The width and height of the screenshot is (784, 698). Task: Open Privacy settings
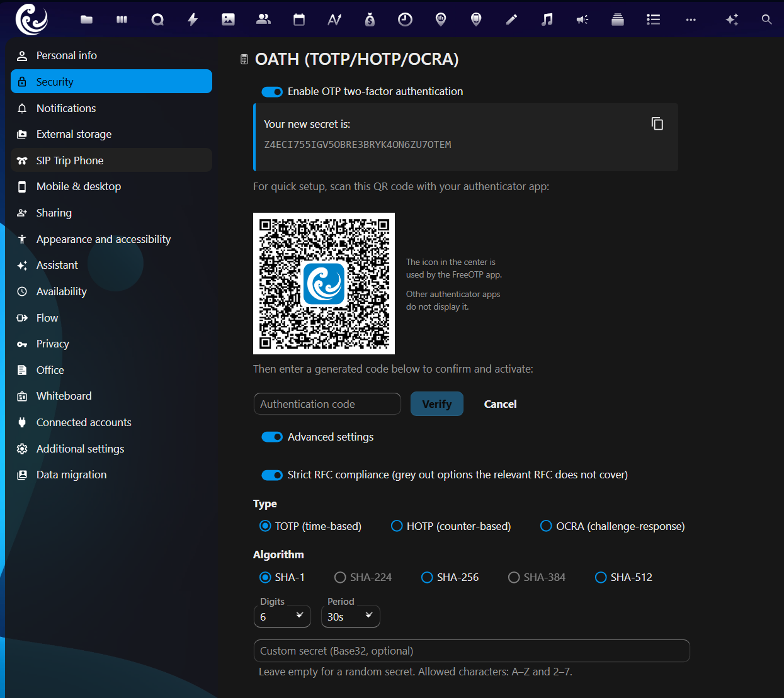[111, 344]
